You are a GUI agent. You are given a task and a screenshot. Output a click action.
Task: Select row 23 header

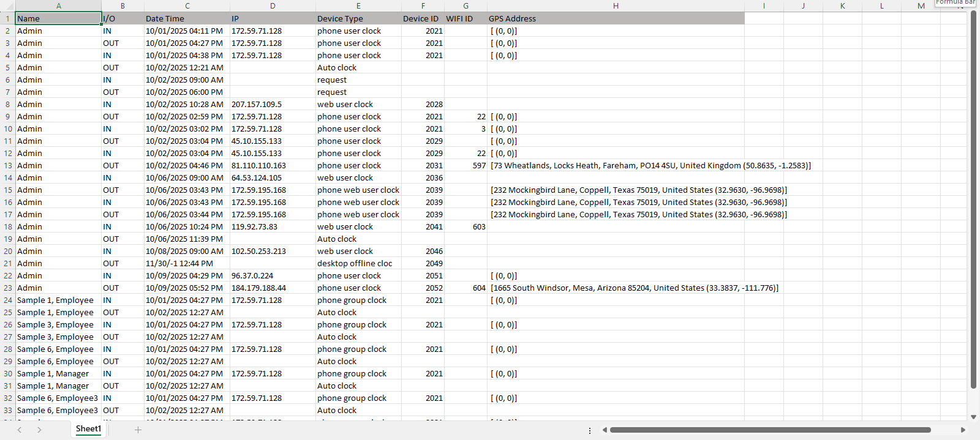point(7,288)
